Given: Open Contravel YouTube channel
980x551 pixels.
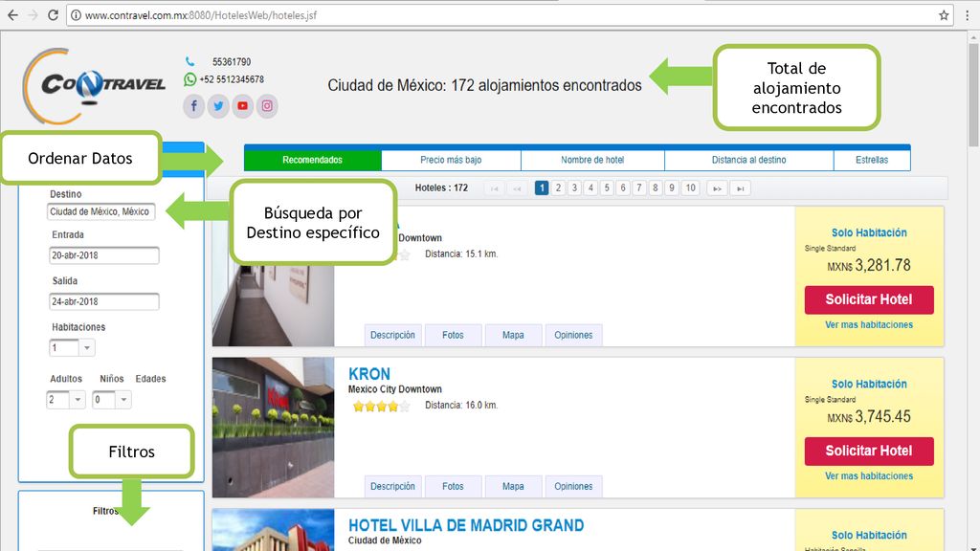Looking at the screenshot, I should point(242,105).
